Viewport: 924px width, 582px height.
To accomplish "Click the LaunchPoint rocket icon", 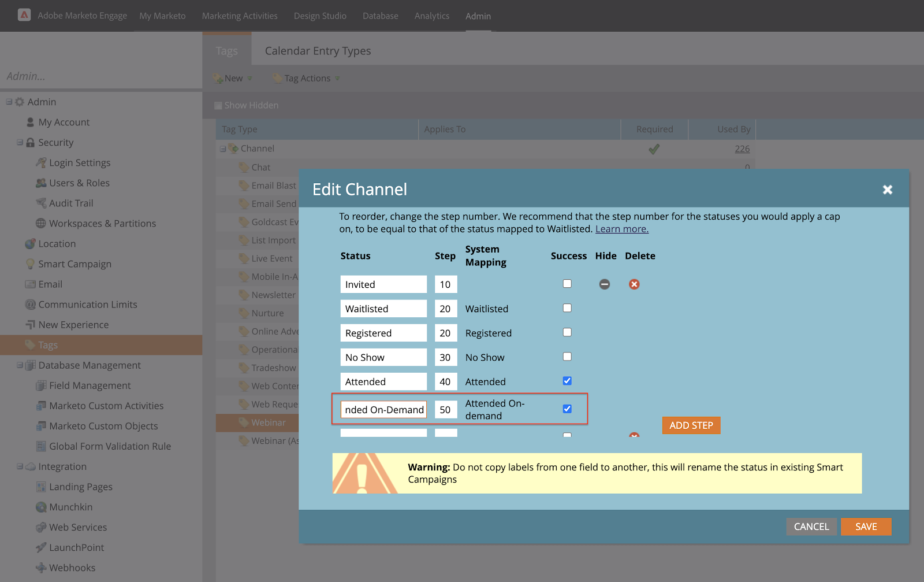I will coord(41,547).
